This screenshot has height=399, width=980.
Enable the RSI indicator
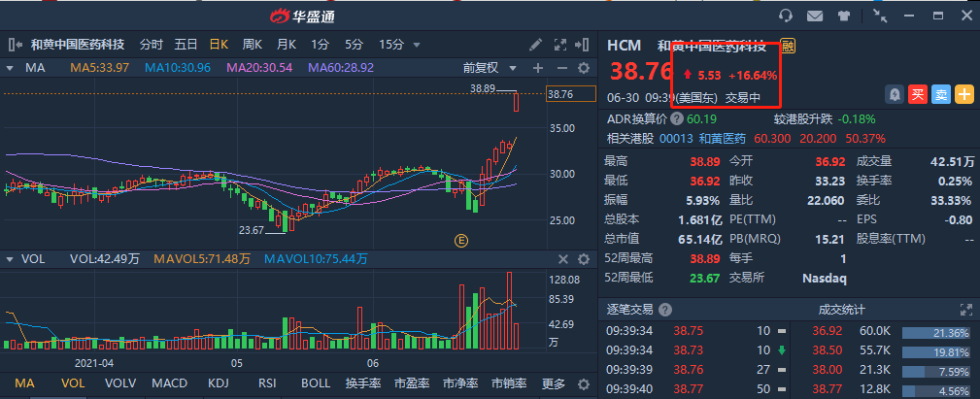[x=269, y=384]
